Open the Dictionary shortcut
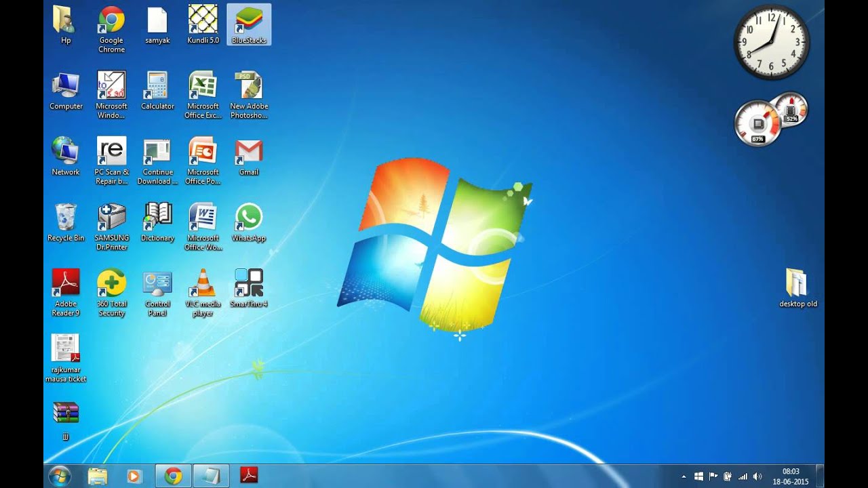This screenshot has width=868, height=488. click(157, 222)
